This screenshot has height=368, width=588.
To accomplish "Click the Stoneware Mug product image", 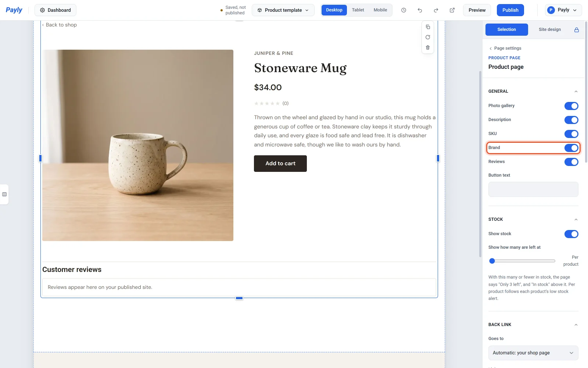I will pos(138,145).
